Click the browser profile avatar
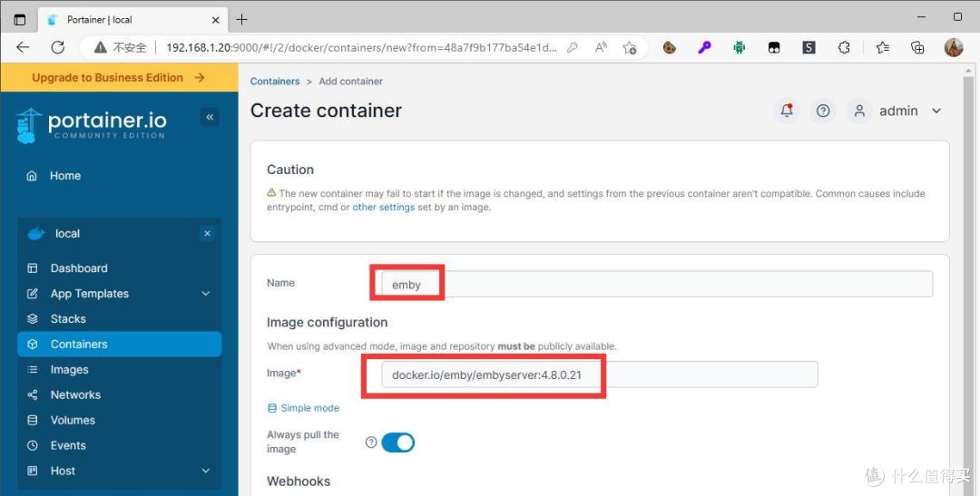Viewport: 980px width, 496px height. coord(953,47)
